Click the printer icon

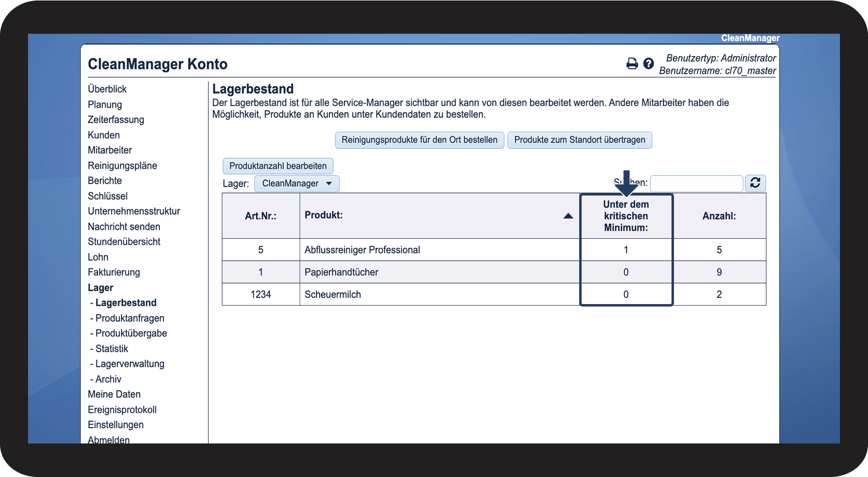click(x=632, y=64)
